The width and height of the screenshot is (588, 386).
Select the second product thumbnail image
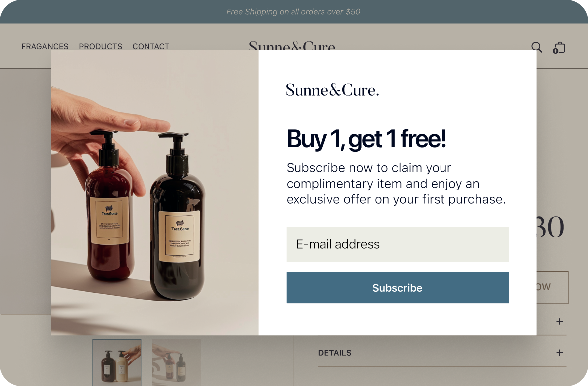[x=176, y=363]
